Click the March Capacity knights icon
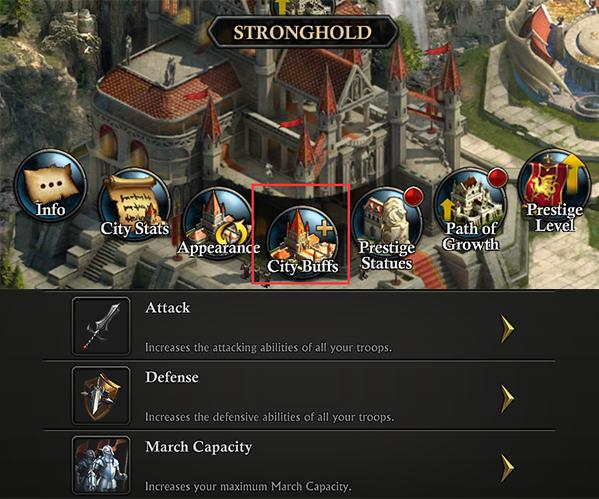This screenshot has height=499, width=599. pyautogui.click(x=101, y=465)
